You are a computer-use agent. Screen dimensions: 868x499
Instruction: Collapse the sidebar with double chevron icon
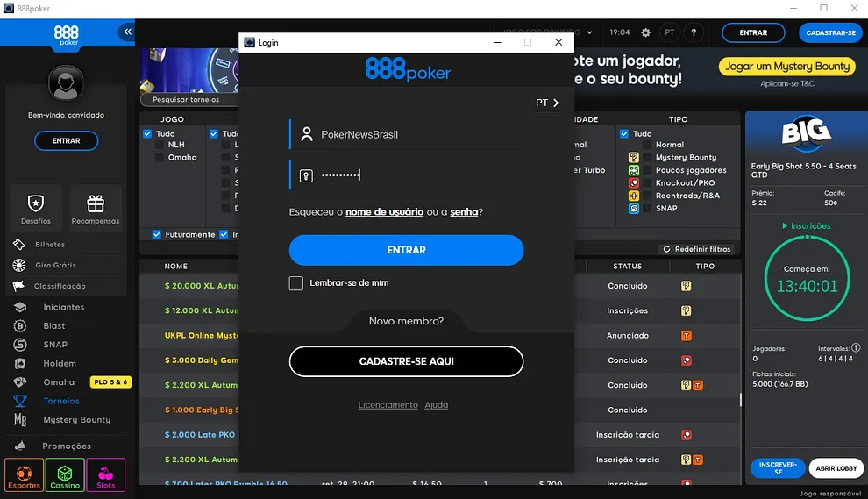[x=127, y=32]
